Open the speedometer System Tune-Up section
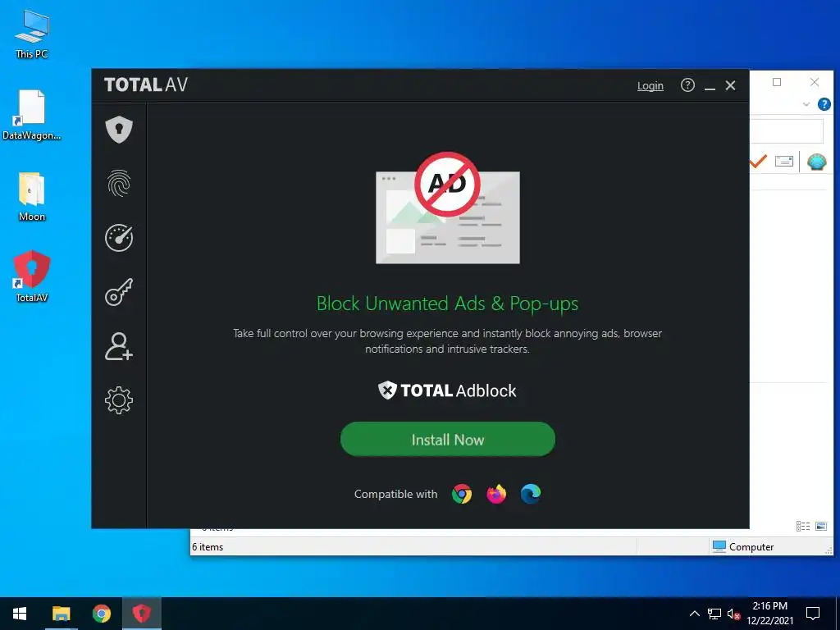Image resolution: width=840 pixels, height=630 pixels. [119, 237]
